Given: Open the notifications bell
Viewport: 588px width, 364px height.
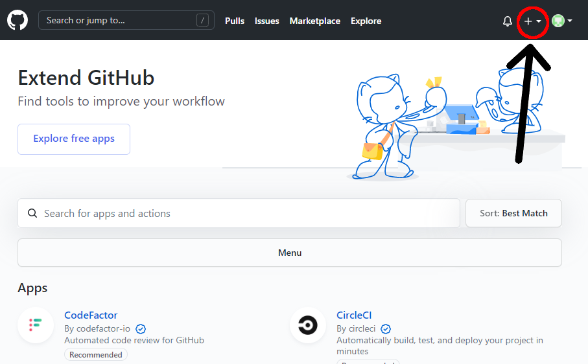Looking at the screenshot, I should (x=508, y=21).
